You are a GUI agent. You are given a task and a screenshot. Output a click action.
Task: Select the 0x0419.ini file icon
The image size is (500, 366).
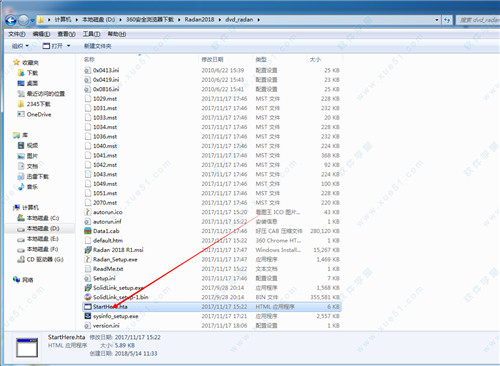click(88, 80)
